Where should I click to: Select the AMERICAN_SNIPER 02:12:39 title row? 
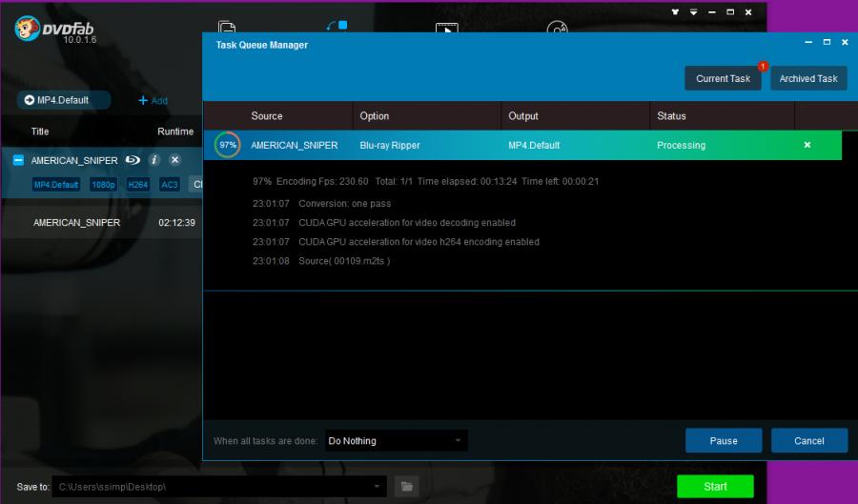click(102, 223)
